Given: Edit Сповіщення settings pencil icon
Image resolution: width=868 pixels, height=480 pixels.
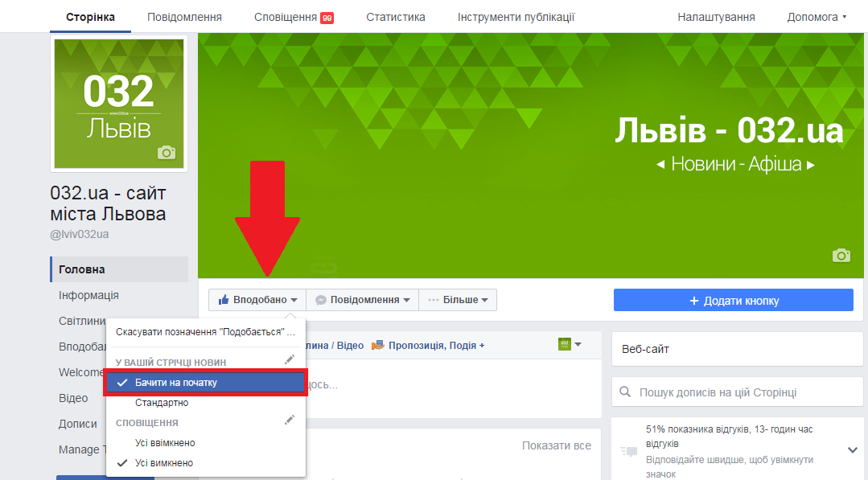Looking at the screenshot, I should tap(289, 421).
